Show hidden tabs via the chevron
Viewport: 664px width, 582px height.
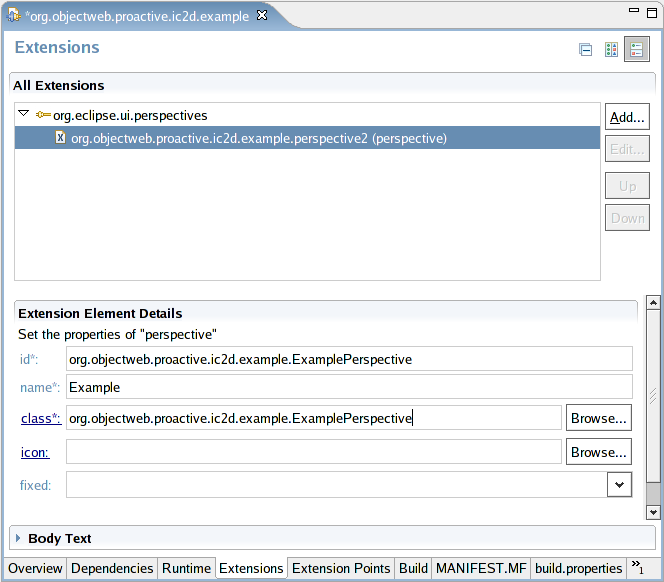(x=638, y=568)
